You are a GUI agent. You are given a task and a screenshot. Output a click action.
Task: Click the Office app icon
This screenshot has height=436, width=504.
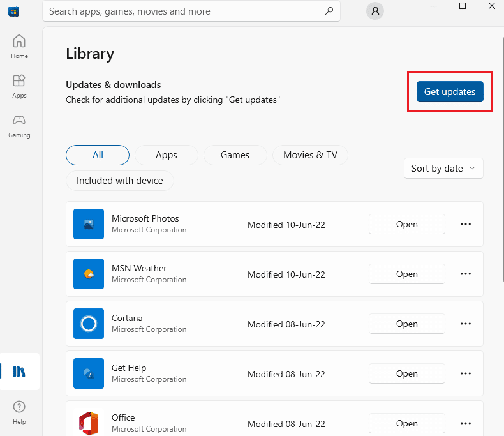click(x=88, y=423)
